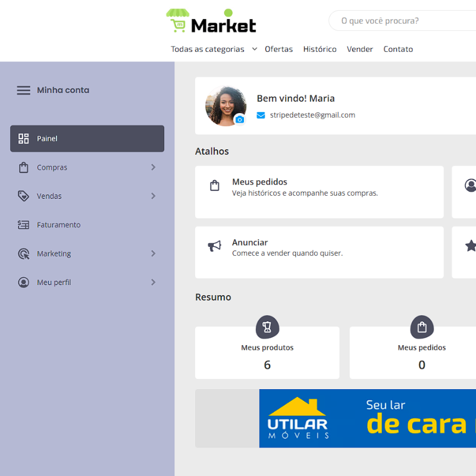Switch to the Histórico section

point(320,49)
